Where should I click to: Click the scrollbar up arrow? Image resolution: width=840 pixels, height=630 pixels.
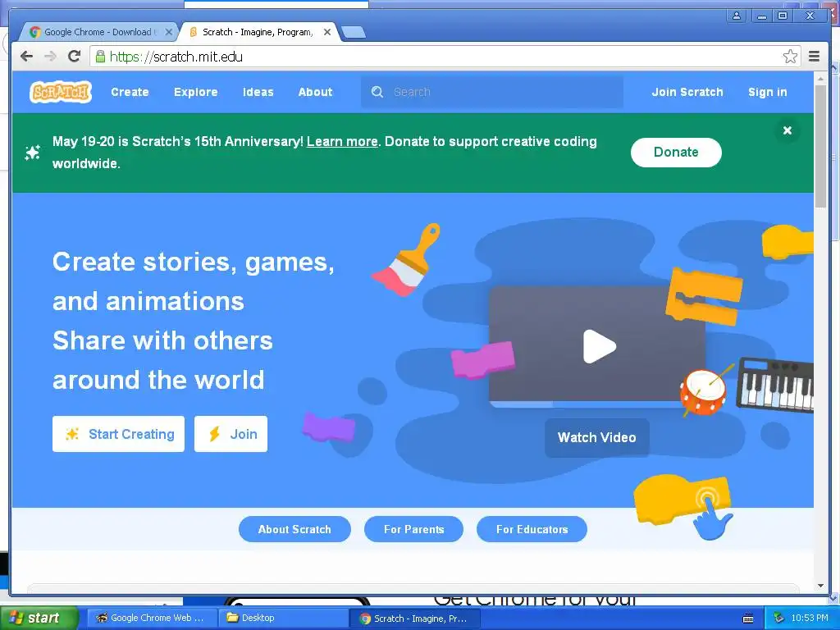(820, 79)
